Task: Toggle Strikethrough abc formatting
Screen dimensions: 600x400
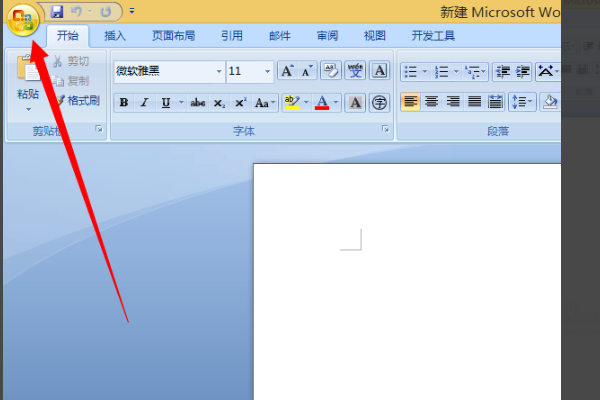Action: click(197, 103)
